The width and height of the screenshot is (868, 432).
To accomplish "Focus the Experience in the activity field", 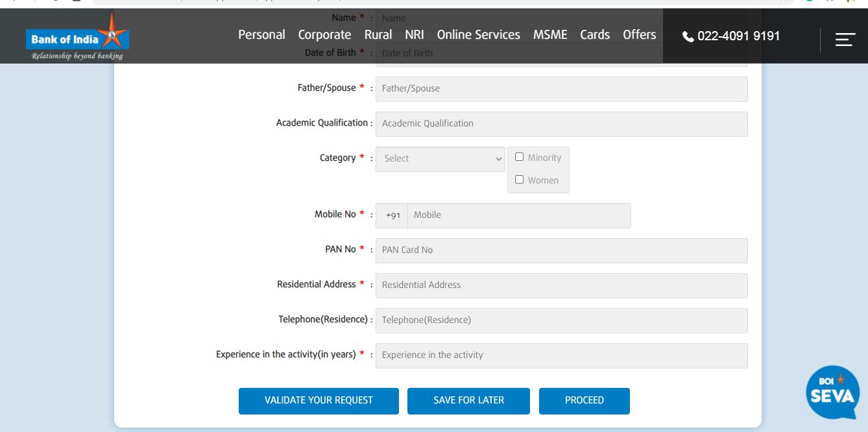I will coord(561,355).
